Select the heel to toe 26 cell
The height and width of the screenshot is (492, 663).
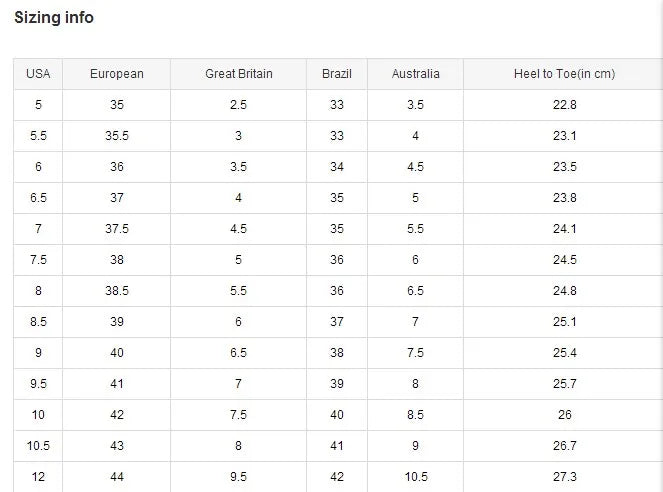(x=565, y=415)
